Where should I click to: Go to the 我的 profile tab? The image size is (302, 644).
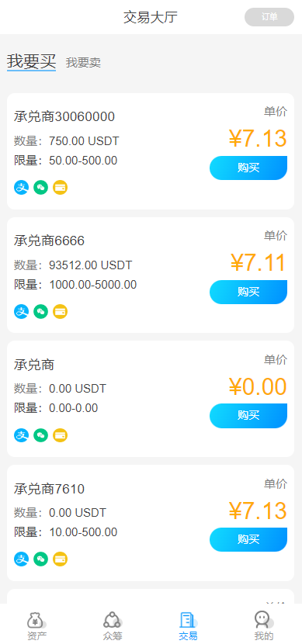263,626
